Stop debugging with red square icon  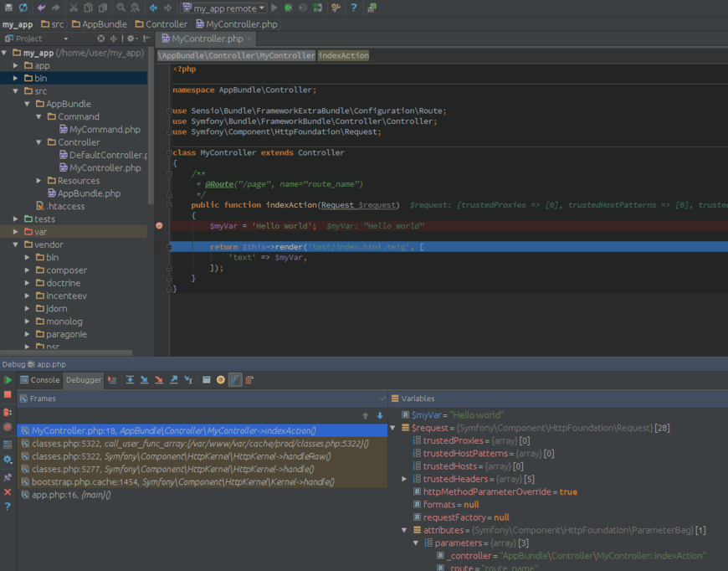8,394
